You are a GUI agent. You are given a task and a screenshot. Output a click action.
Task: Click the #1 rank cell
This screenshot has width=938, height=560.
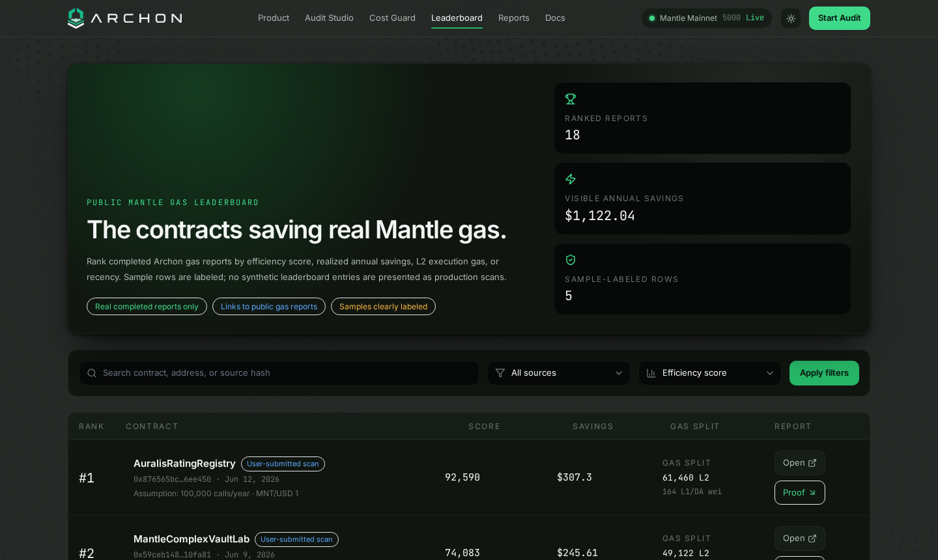coord(87,478)
